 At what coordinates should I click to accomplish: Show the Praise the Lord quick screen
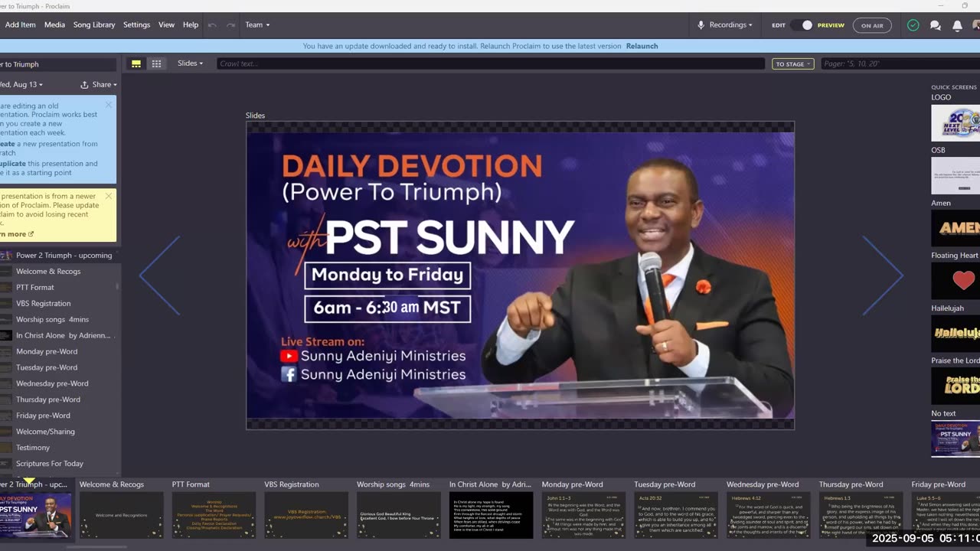pyautogui.click(x=955, y=386)
